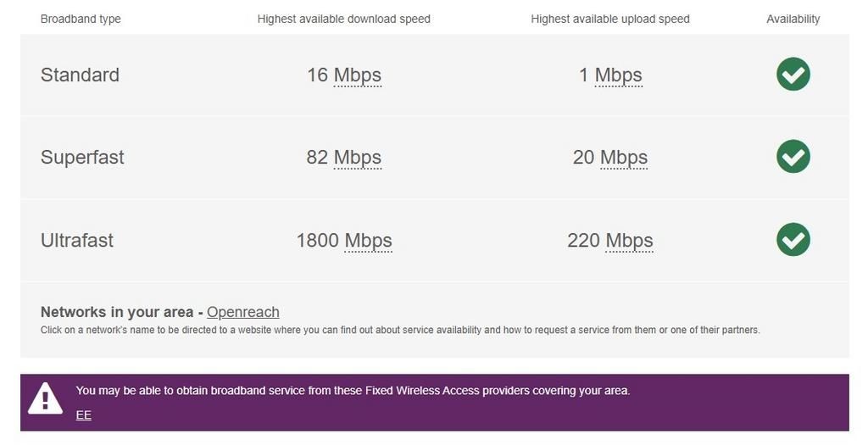
Task: Click the Superfast availability green checkmark icon
Action: pos(793,157)
